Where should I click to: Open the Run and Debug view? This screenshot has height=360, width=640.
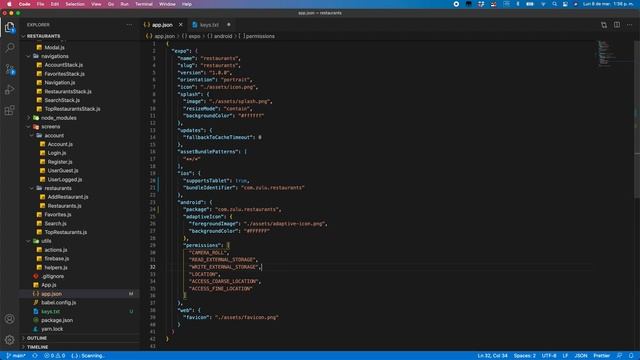[x=9, y=90]
